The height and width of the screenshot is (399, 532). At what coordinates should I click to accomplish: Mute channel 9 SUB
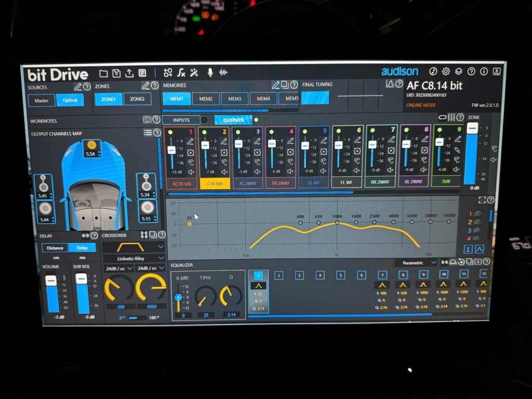point(456,169)
